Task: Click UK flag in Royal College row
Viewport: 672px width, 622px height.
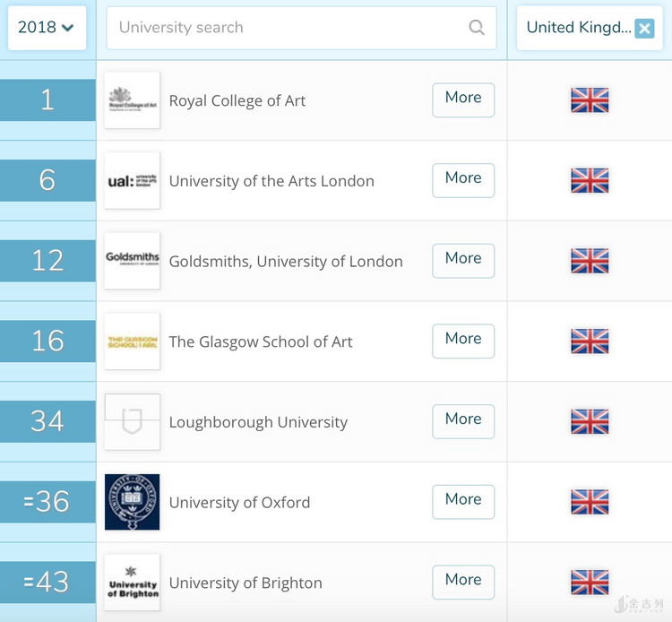Action: 590,99
